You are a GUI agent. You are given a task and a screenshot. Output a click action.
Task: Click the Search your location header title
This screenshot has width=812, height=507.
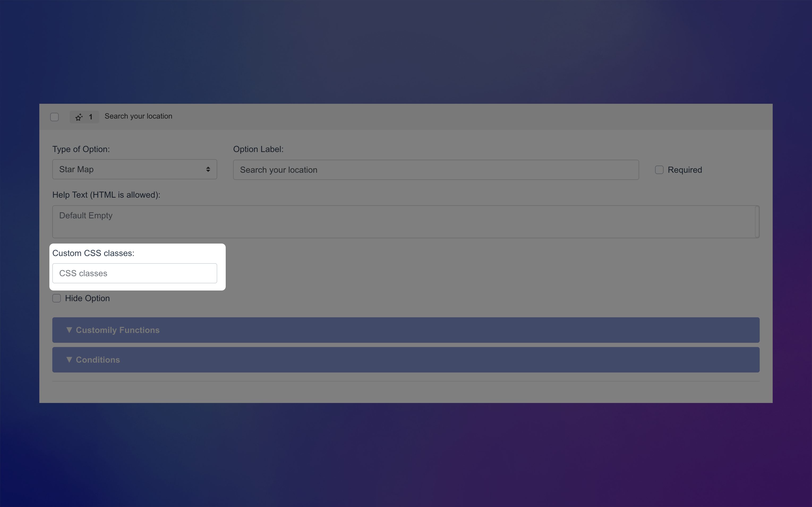click(x=138, y=116)
